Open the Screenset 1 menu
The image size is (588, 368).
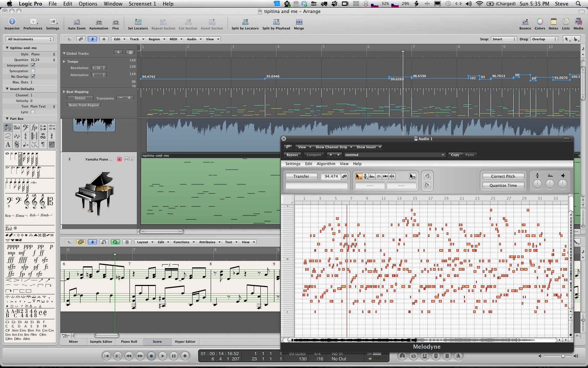[142, 4]
